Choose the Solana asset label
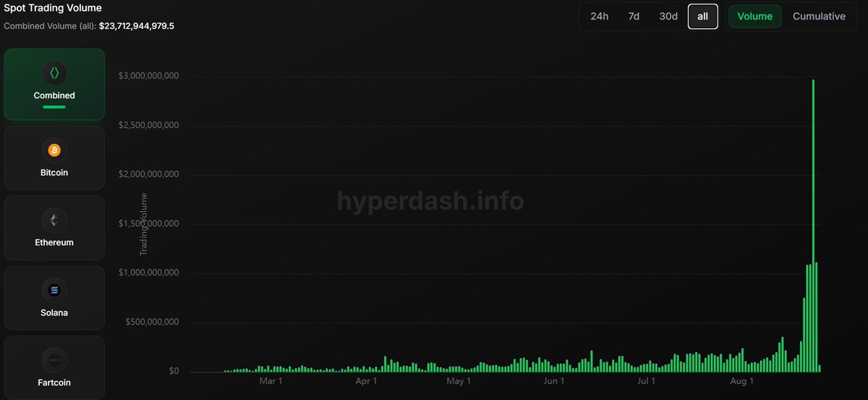 [x=54, y=312]
